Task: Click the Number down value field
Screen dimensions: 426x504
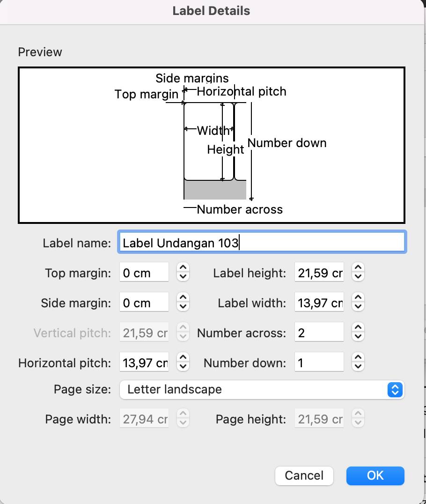Action: 319,362
